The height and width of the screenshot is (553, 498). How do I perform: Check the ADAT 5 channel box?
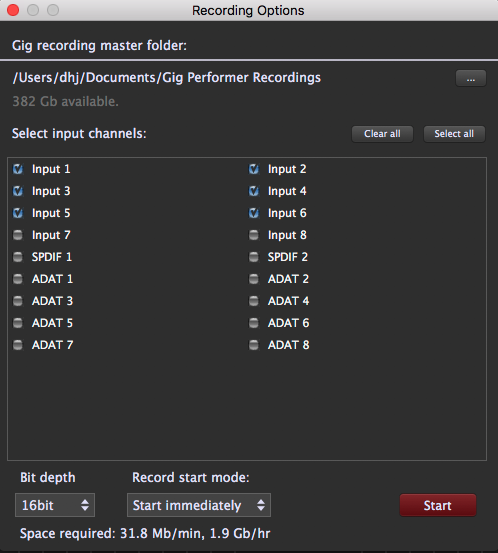click(x=18, y=323)
